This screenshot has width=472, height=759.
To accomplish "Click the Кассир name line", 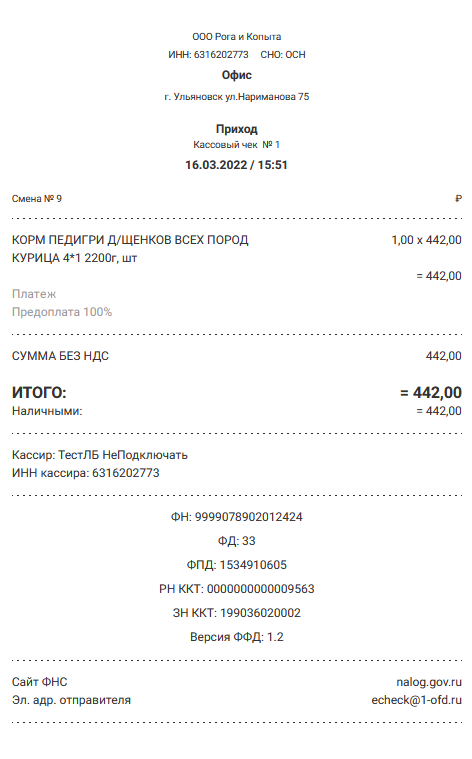I will [100, 455].
